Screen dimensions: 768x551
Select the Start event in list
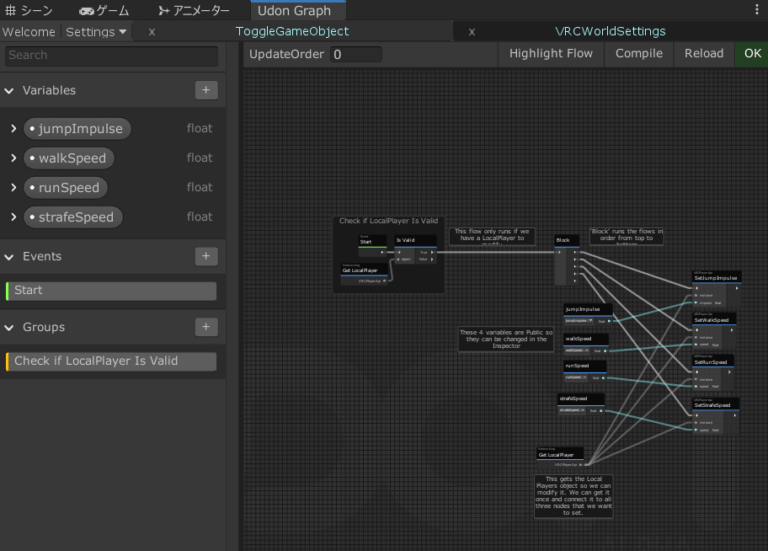111,290
